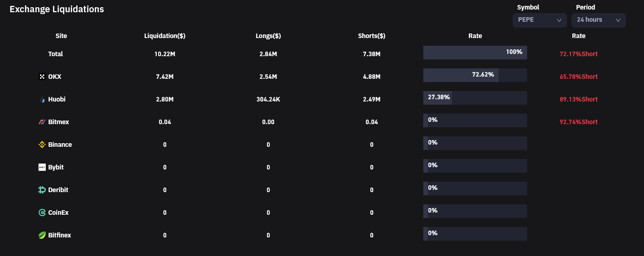Click the Huobi flame logo icon
The width and height of the screenshot is (644, 256).
(42, 100)
